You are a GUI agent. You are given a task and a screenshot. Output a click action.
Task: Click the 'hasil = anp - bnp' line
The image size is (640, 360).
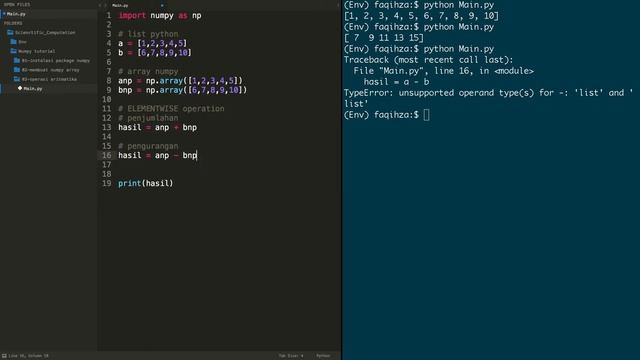tap(158, 156)
